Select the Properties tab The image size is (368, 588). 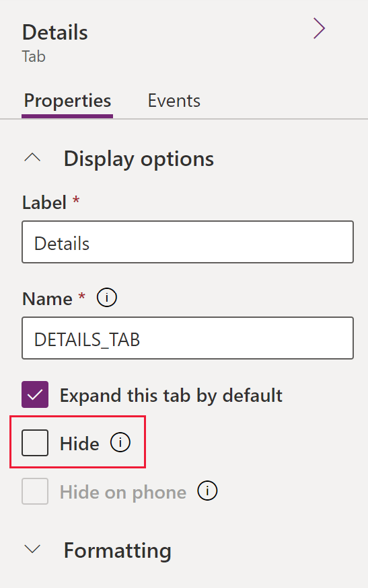(67, 101)
